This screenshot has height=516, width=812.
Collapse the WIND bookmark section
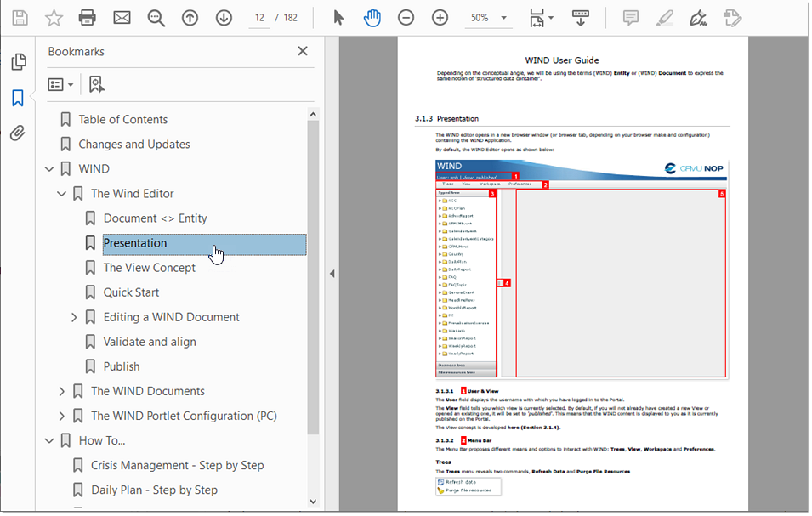[49, 169]
